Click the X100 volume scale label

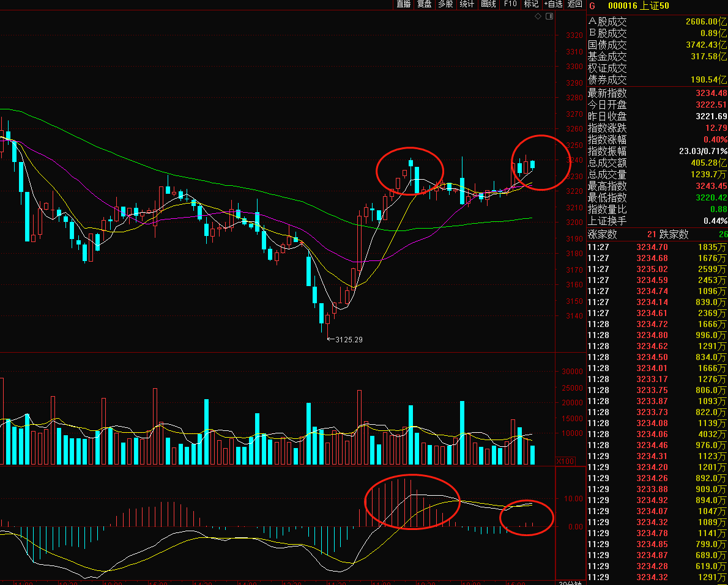point(565,460)
